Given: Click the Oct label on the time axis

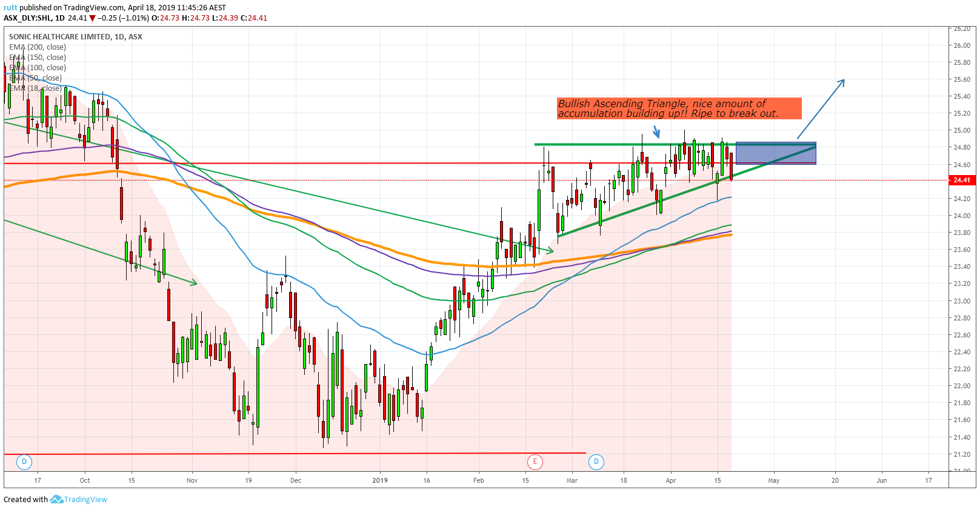Looking at the screenshot, I should (85, 480).
